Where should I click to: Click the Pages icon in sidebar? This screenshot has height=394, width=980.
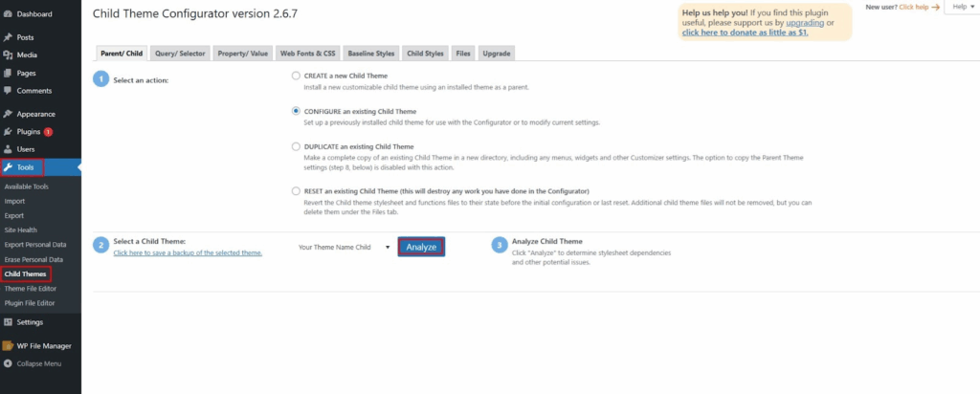point(8,73)
